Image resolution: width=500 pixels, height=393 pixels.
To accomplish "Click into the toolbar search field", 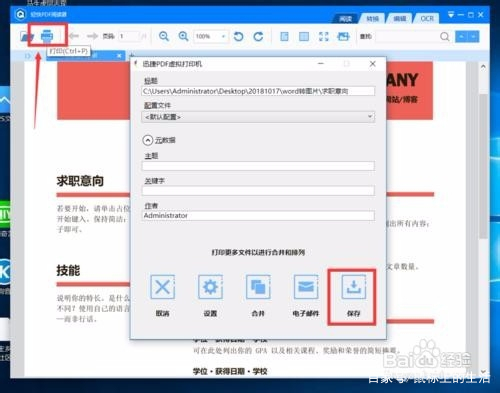I will tap(407, 36).
